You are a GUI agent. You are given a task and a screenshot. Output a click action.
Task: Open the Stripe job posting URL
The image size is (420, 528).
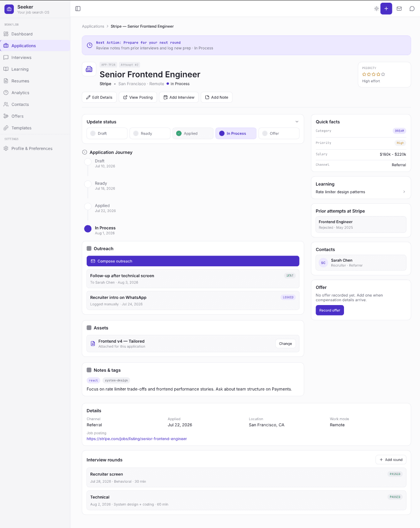click(x=137, y=439)
